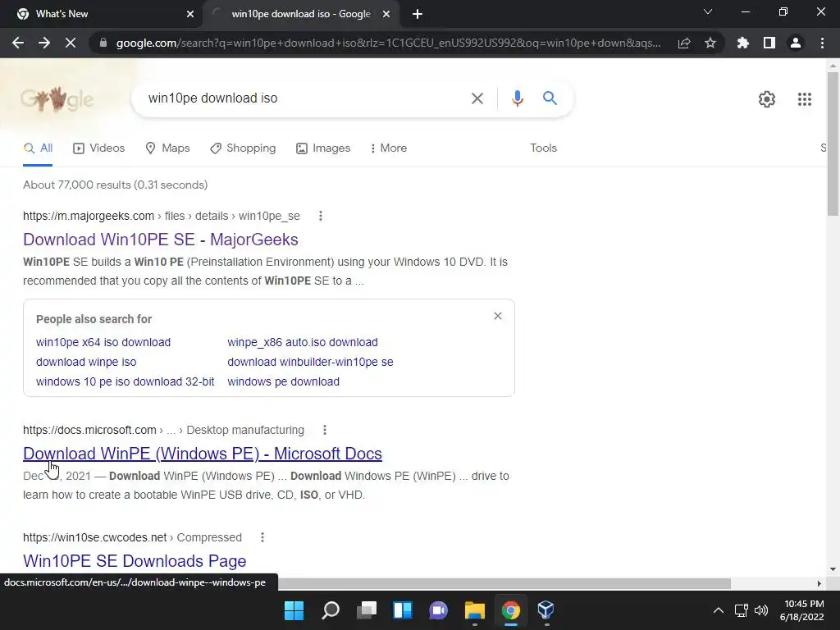Switch to Videos results
Image resolution: width=840 pixels, height=630 pixels.
[x=98, y=148]
